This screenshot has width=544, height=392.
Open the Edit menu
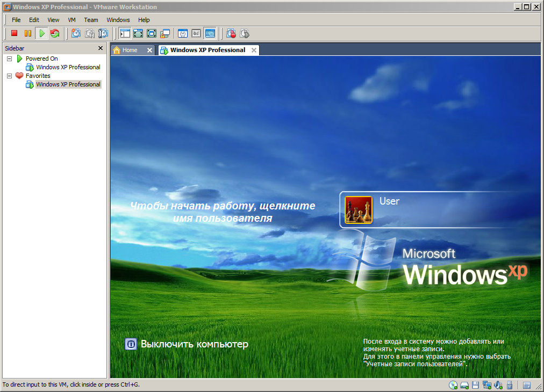tap(34, 20)
